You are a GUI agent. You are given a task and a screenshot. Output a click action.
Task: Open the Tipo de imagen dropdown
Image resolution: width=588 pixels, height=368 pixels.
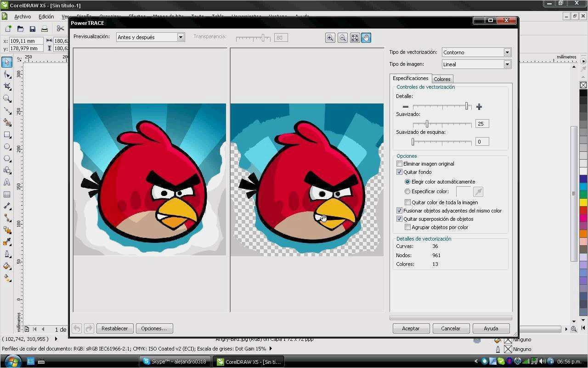coord(476,64)
